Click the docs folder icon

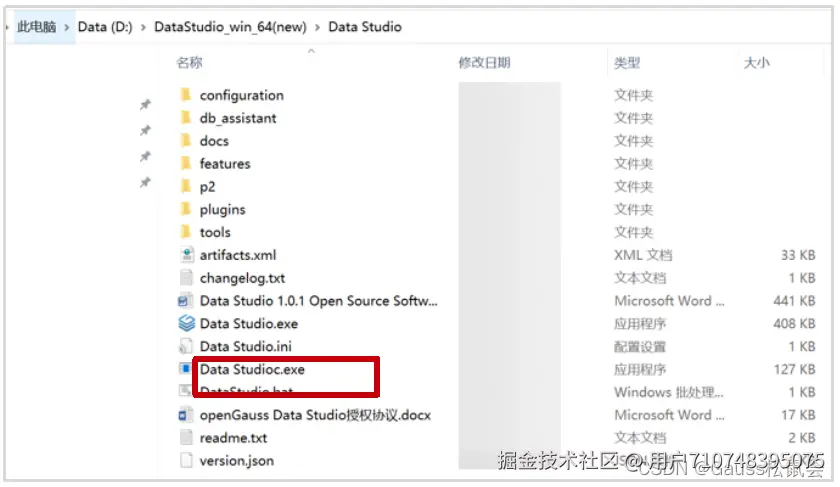(186, 140)
